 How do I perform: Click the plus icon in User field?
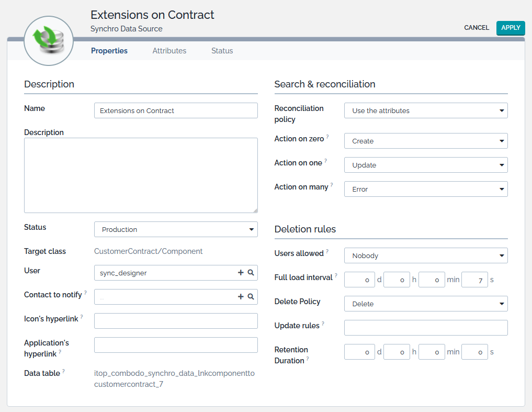[241, 273]
